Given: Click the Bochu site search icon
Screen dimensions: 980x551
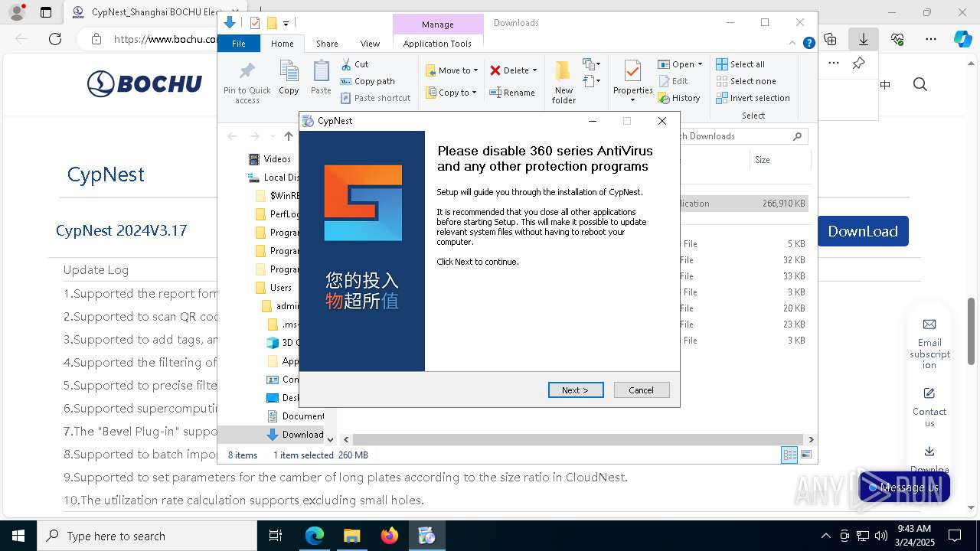Looking at the screenshot, I should [x=920, y=84].
